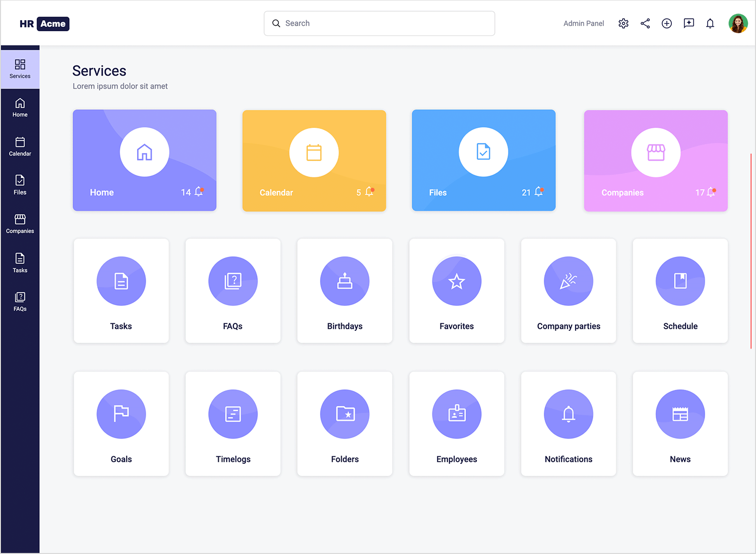This screenshot has width=756, height=554.
Task: Open the FAQs tile
Action: pyautogui.click(x=233, y=291)
